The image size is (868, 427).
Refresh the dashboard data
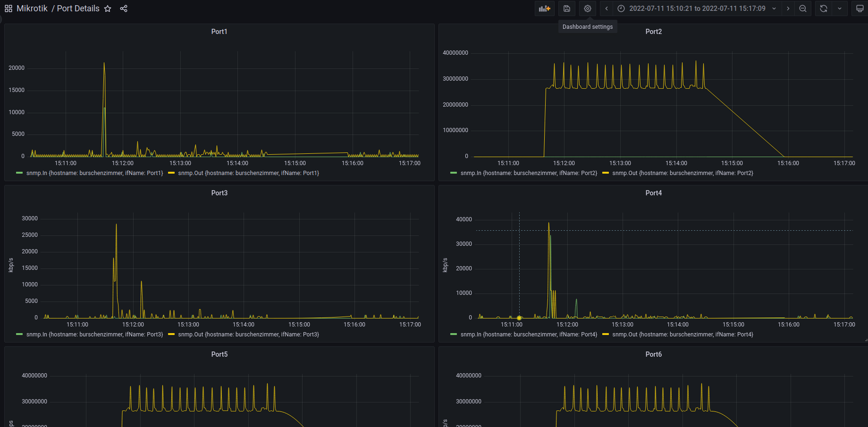pos(823,8)
